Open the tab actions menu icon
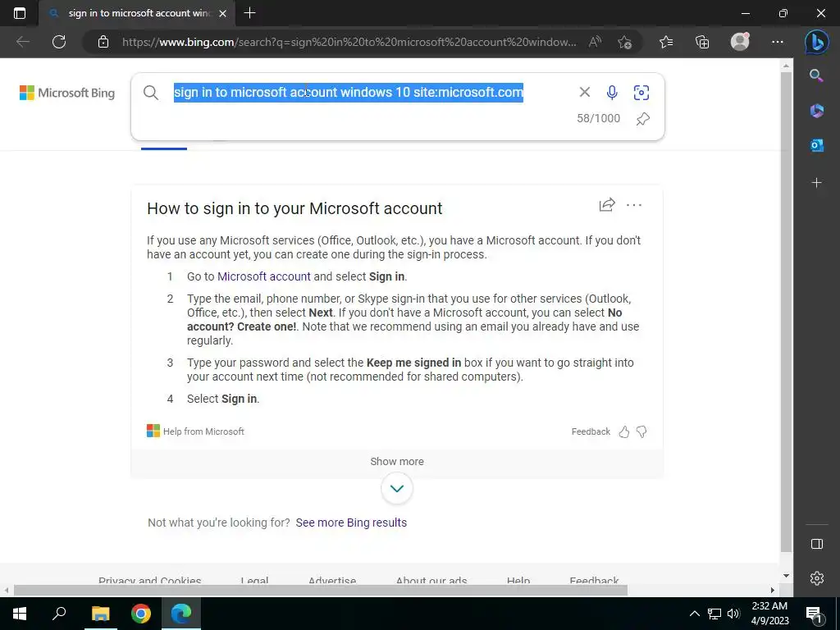Screen dimensions: 840x630 (20, 13)
